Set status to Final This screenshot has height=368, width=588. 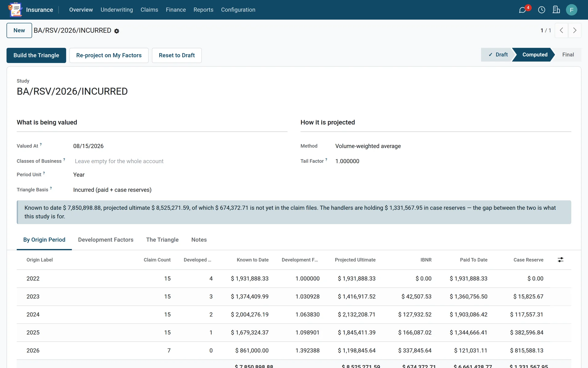point(568,55)
